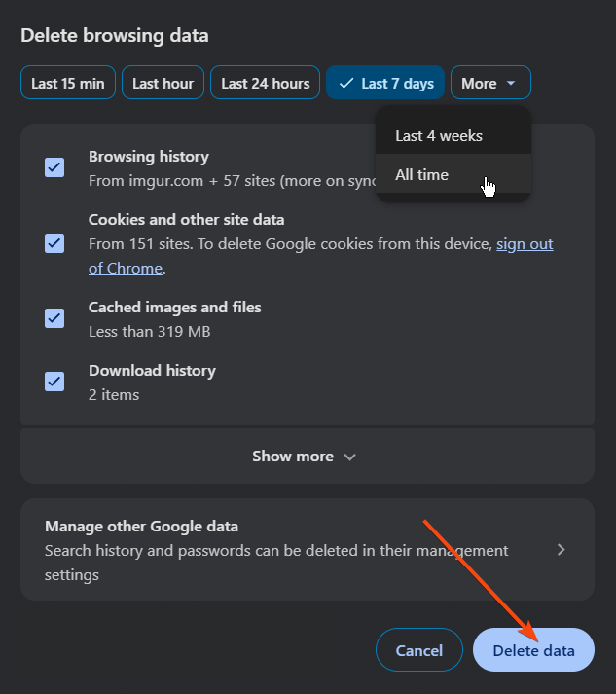This screenshot has height=694, width=616.
Task: Click the down arrow icon on More chip
Action: 511,84
